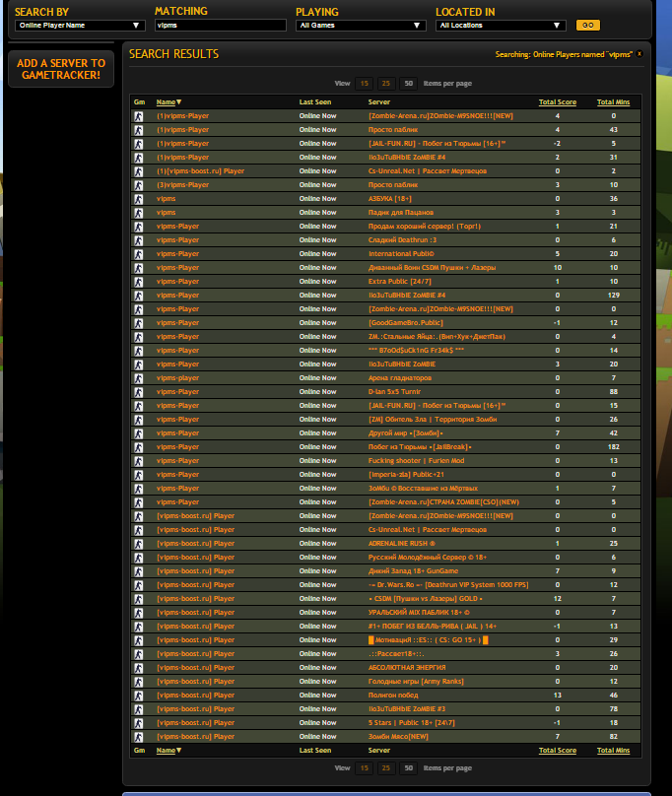The height and width of the screenshot is (796, 672).
Task: Click game icon in D-lan 5x5 Turnir row
Action: (x=138, y=392)
